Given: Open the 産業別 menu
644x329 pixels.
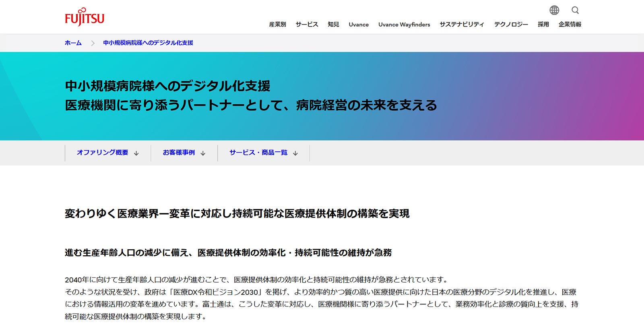Looking at the screenshot, I should 277,25.
